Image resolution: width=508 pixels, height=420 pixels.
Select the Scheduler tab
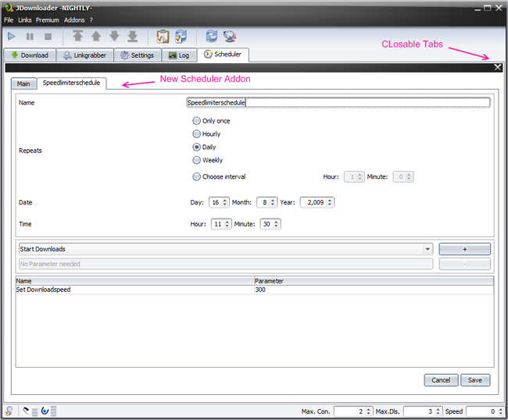223,55
